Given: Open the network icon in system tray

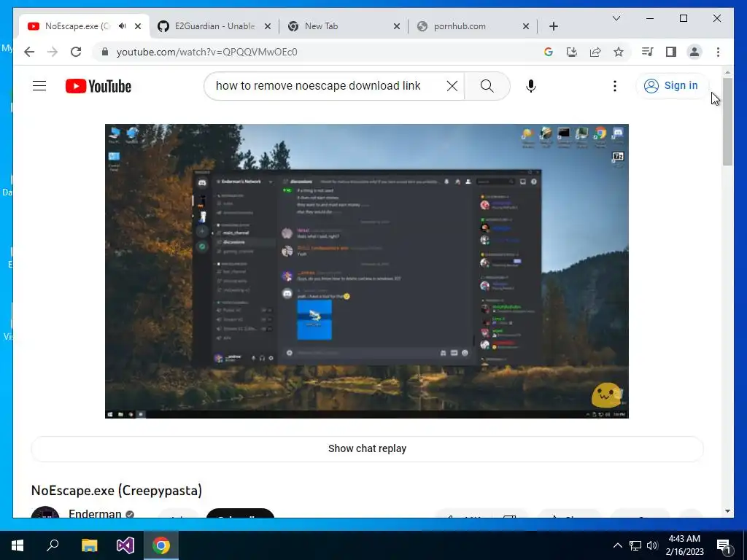Looking at the screenshot, I should coord(635,545).
